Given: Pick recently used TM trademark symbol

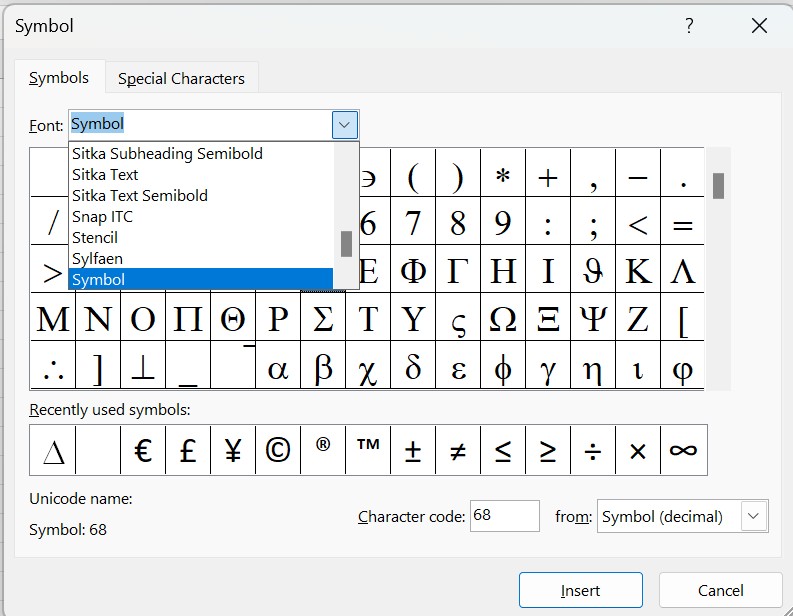Looking at the screenshot, I should pyautogui.click(x=368, y=450).
